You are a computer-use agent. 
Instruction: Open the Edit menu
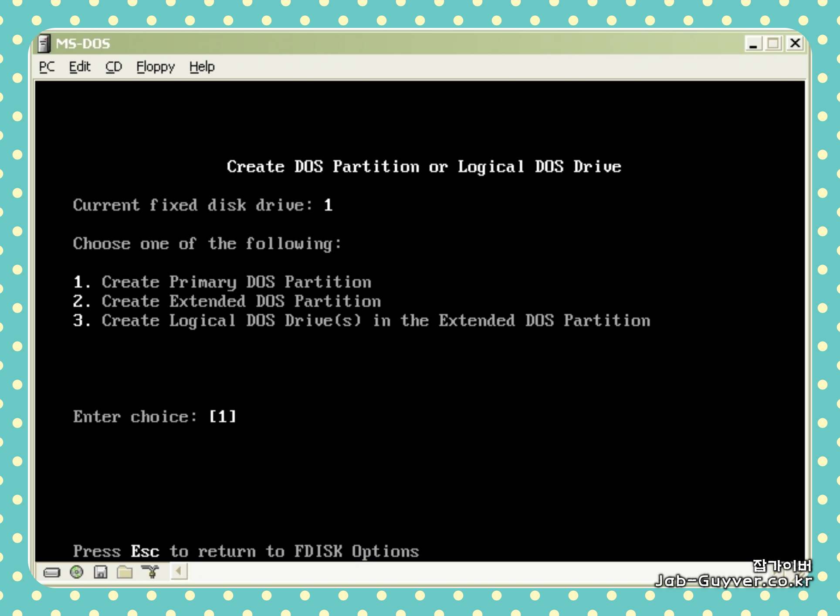80,67
